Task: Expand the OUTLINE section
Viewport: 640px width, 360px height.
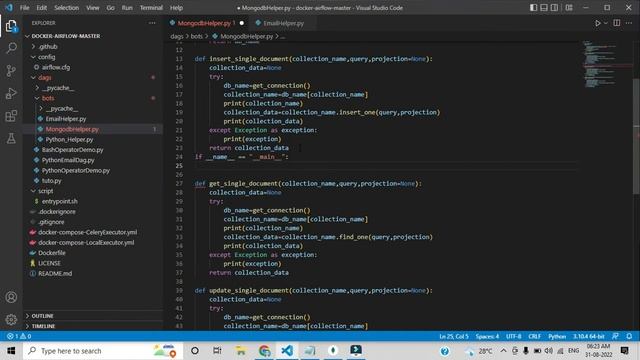Action: coord(42,316)
